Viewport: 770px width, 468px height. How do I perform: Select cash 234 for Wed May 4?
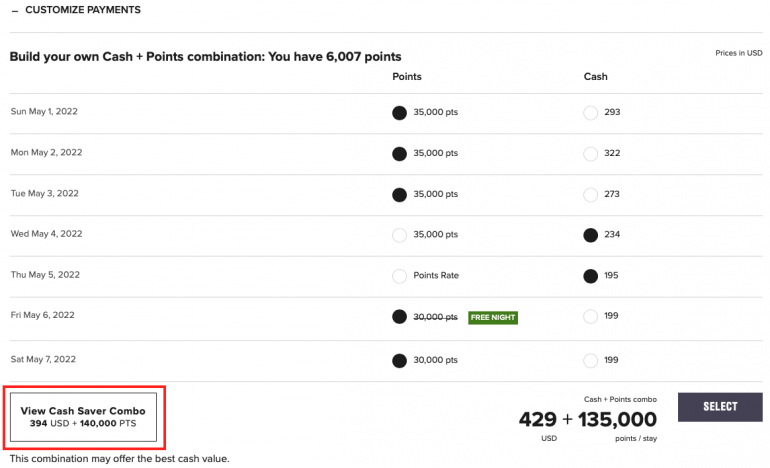(x=590, y=235)
